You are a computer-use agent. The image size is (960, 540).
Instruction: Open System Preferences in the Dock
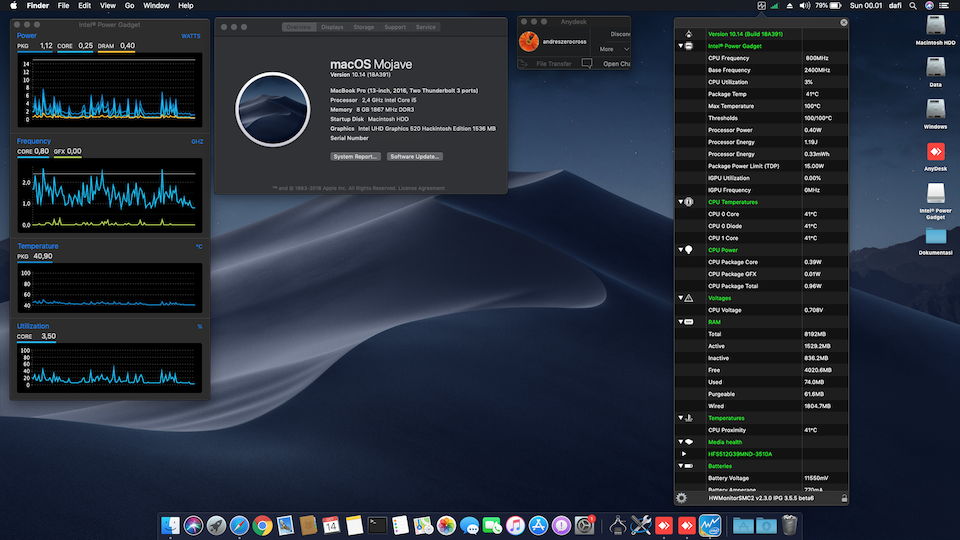(x=585, y=525)
